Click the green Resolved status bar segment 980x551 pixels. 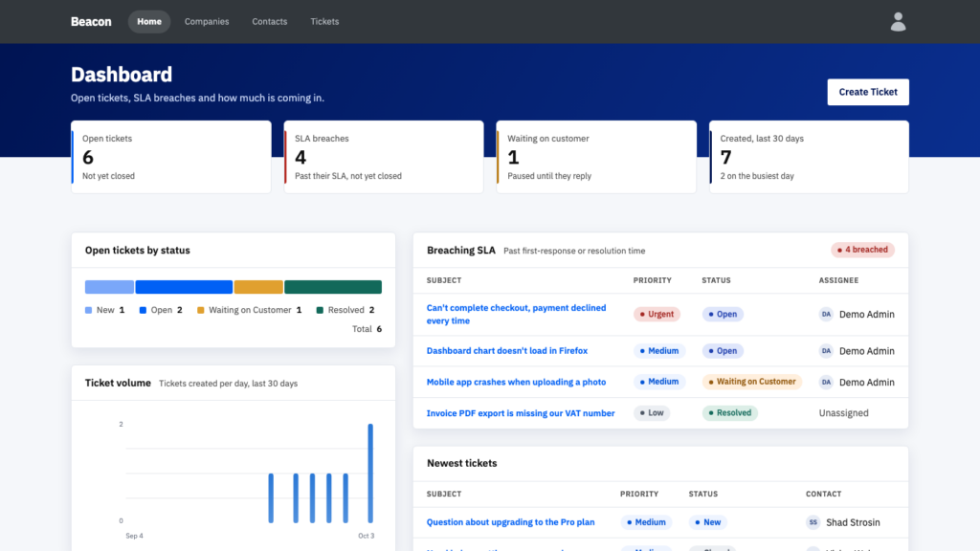[x=333, y=287]
